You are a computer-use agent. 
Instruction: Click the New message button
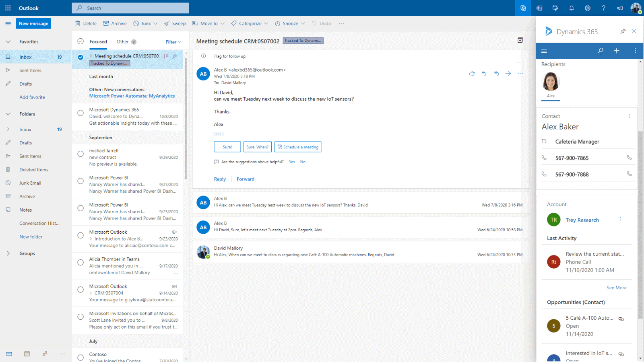pyautogui.click(x=33, y=24)
